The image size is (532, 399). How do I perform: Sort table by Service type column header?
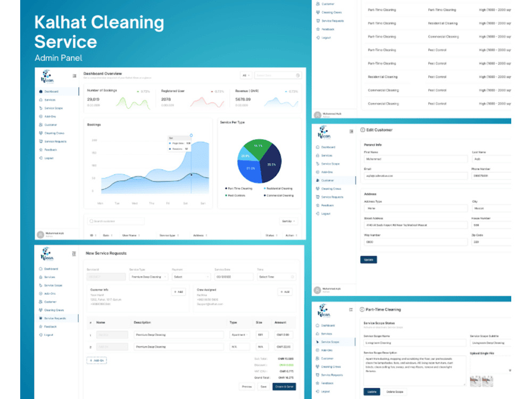169,235
